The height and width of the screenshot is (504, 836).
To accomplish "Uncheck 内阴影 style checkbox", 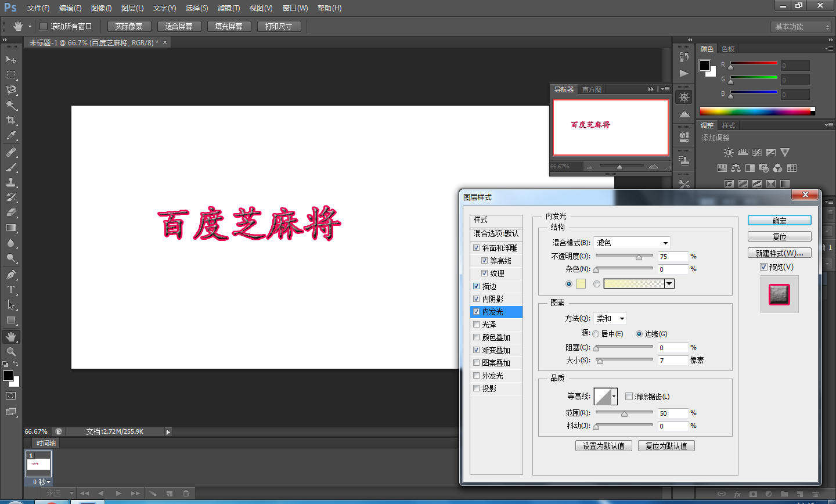I will (477, 299).
